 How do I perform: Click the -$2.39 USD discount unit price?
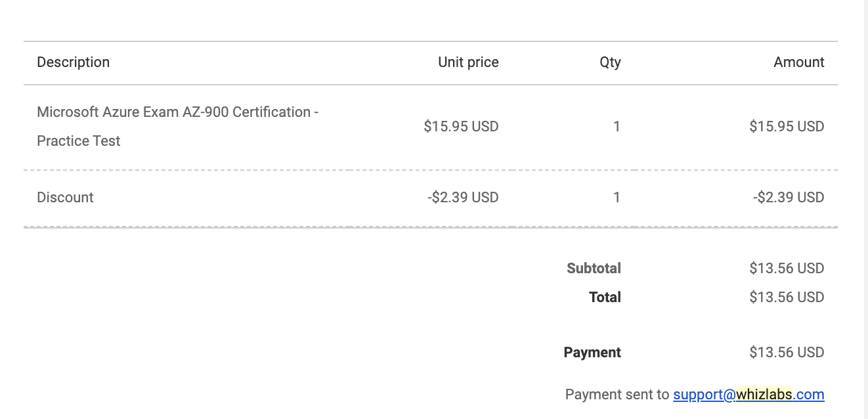[463, 198]
